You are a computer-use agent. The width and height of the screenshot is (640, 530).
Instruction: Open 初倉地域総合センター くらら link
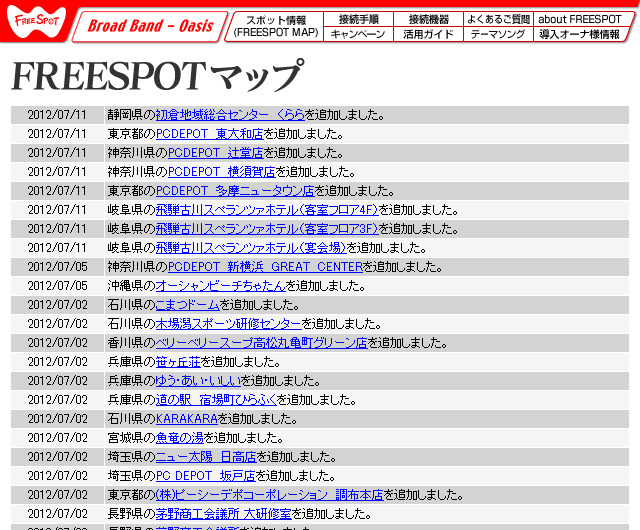coord(230,115)
